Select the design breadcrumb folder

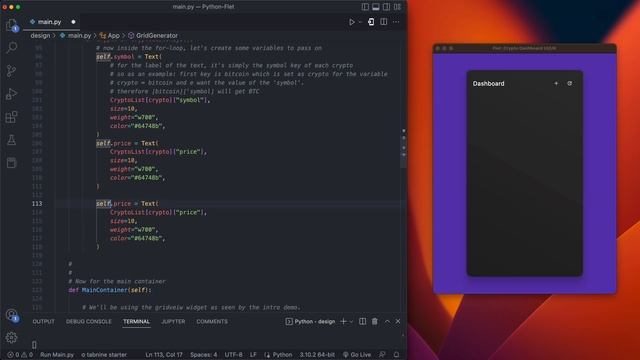pos(40,36)
